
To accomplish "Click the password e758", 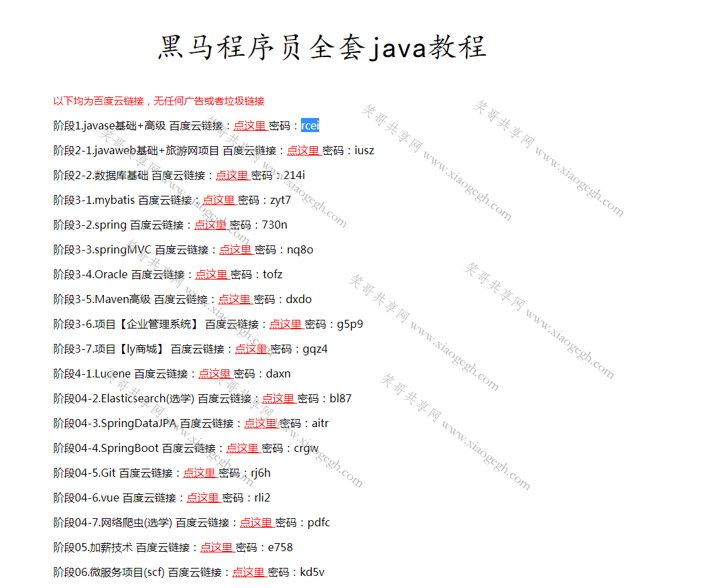I will [x=281, y=547].
